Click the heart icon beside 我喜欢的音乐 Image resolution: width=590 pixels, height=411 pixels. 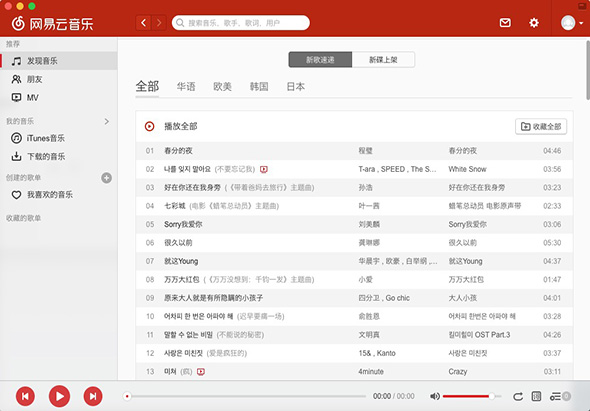click(16, 195)
